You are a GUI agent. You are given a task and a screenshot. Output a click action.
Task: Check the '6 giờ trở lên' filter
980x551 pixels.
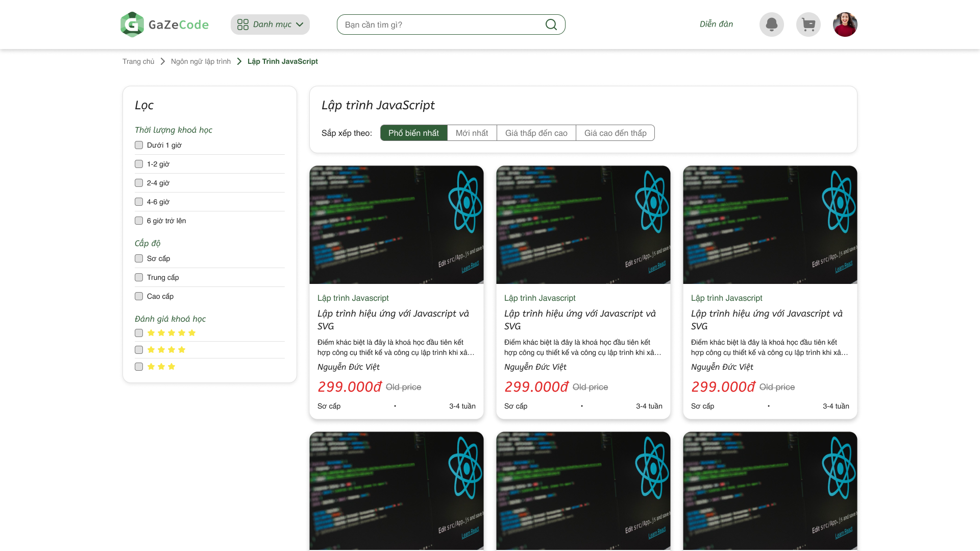(139, 221)
